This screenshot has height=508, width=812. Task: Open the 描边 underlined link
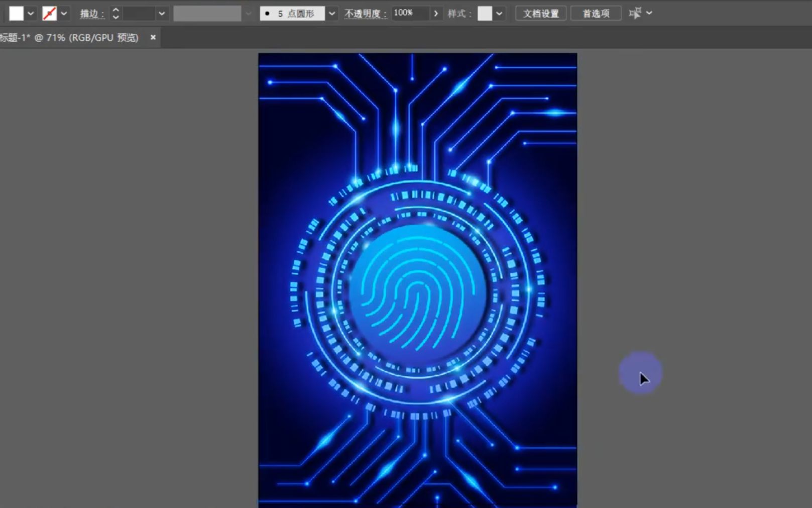[92, 14]
